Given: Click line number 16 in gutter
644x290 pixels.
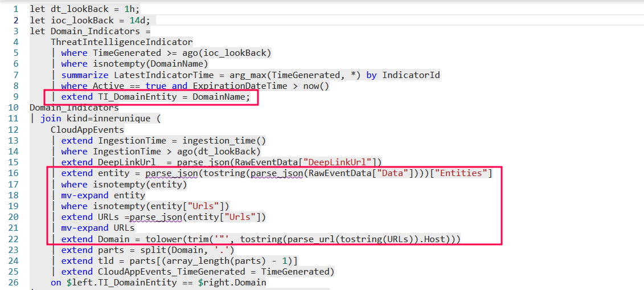Looking at the screenshot, I should click(13, 173).
